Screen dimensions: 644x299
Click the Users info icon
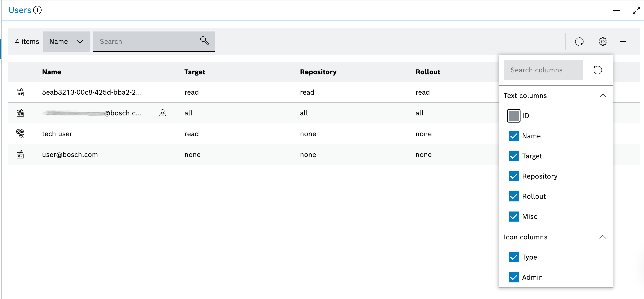pyautogui.click(x=37, y=10)
